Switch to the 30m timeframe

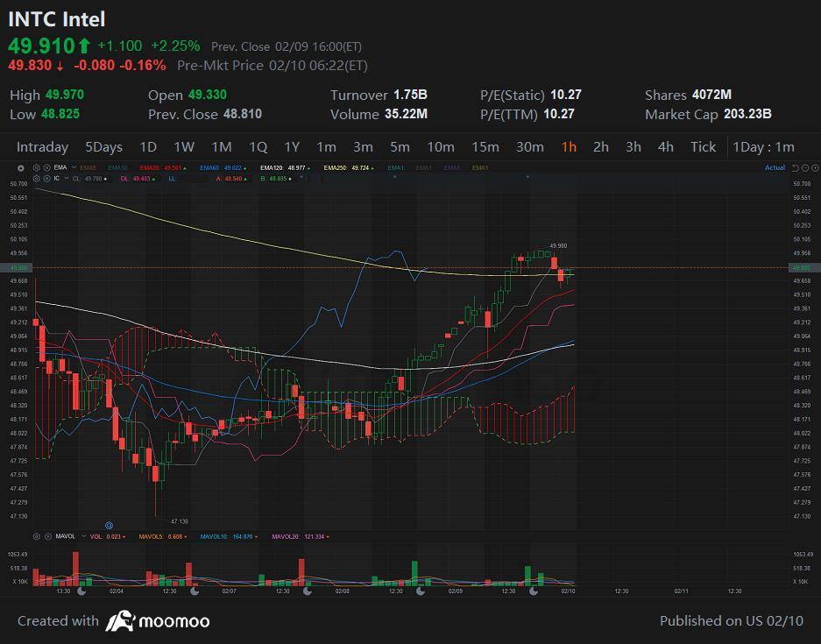(530, 147)
